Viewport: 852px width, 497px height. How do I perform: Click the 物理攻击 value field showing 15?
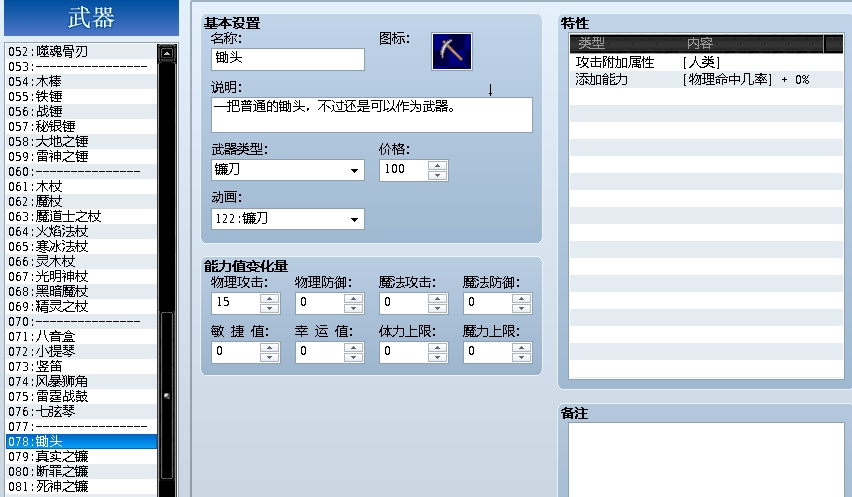(x=236, y=303)
